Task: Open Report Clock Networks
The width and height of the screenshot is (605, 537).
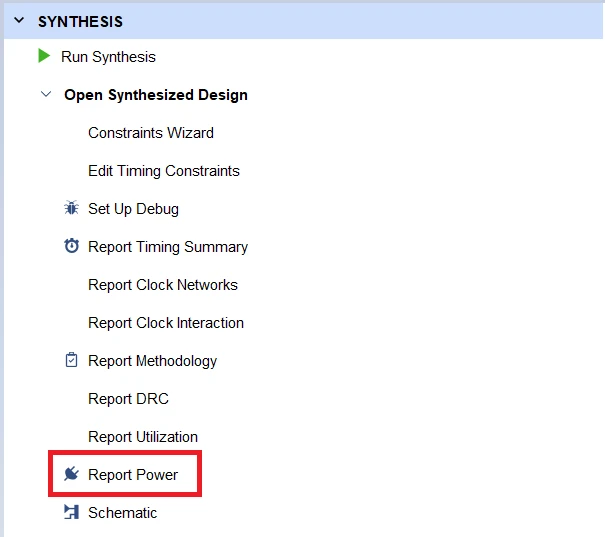Action: (x=163, y=285)
